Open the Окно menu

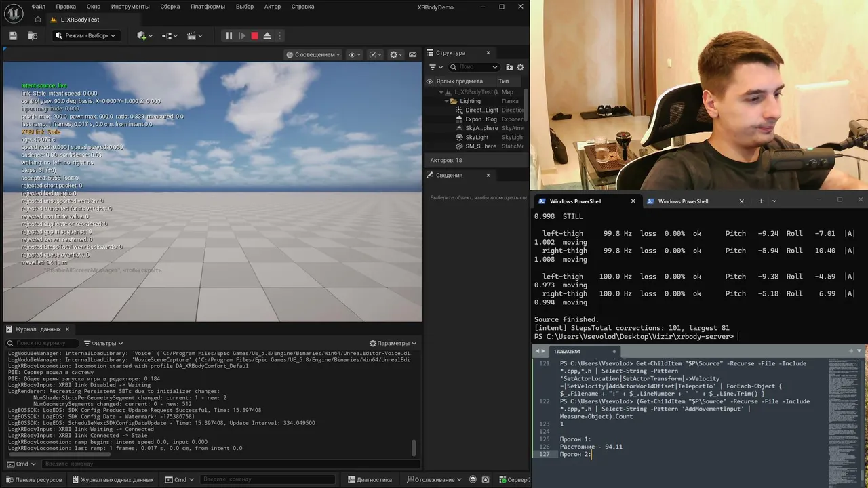point(94,7)
